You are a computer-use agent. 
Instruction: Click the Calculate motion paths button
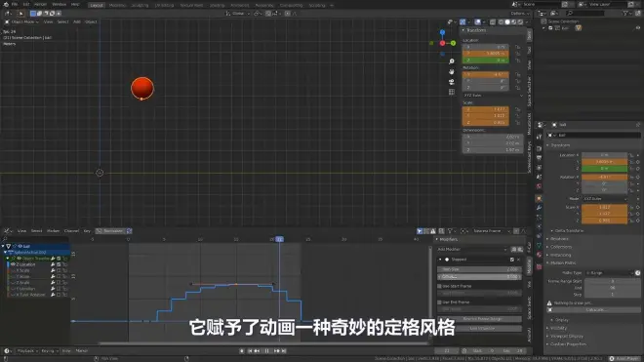click(x=595, y=310)
